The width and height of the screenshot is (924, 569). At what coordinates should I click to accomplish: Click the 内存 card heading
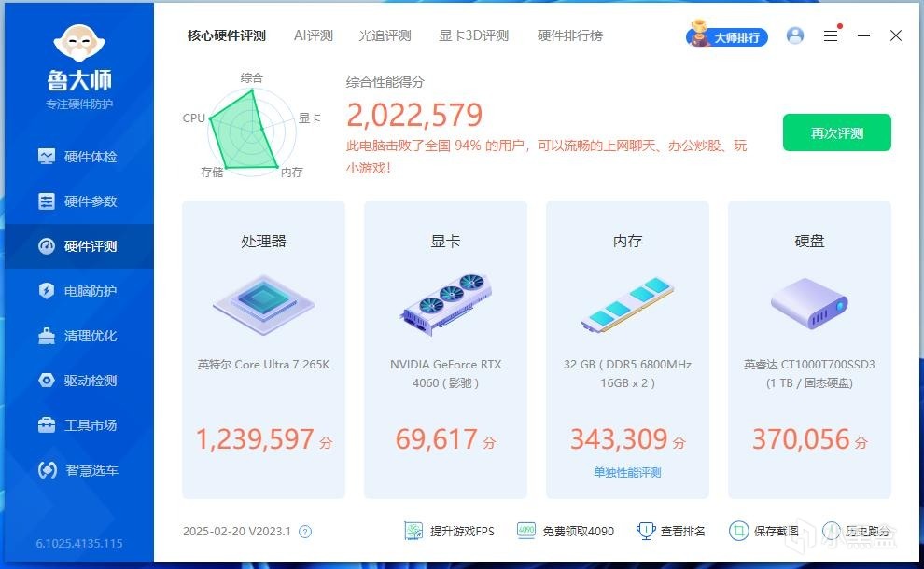click(627, 241)
